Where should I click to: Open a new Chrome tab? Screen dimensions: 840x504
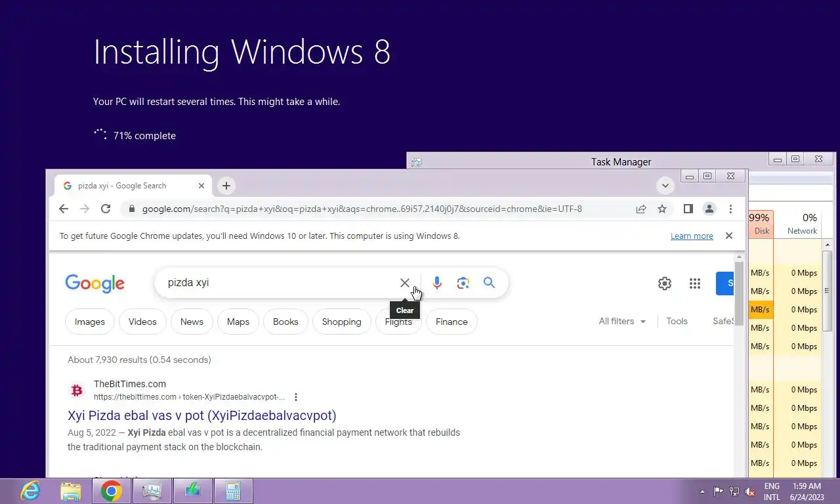pyautogui.click(x=226, y=186)
